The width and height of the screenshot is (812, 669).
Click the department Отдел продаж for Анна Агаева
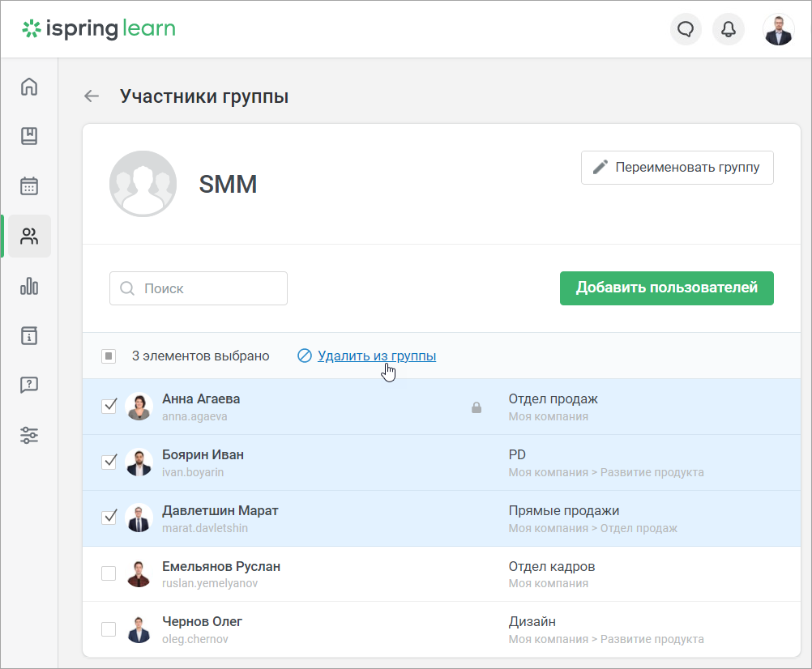tap(553, 399)
